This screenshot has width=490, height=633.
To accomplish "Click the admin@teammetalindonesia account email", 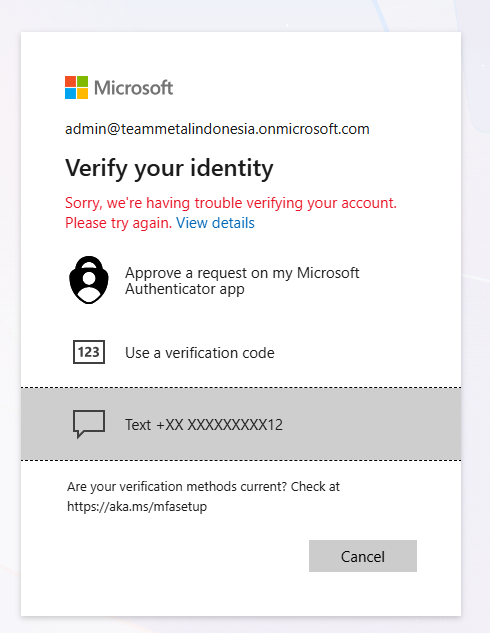I will pos(217,129).
